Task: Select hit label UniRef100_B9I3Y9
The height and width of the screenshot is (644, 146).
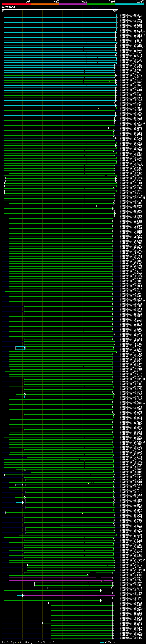Action: pos(131,15)
